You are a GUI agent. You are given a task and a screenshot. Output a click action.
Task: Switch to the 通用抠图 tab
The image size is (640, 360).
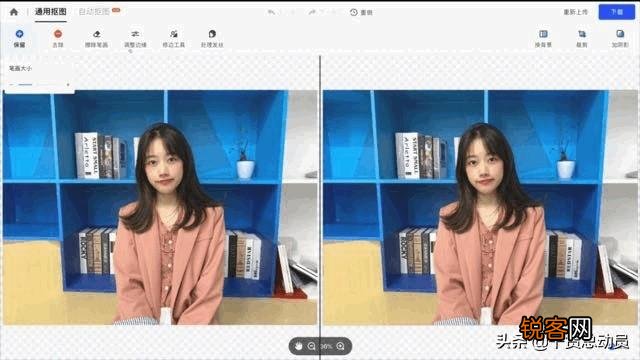(x=51, y=12)
